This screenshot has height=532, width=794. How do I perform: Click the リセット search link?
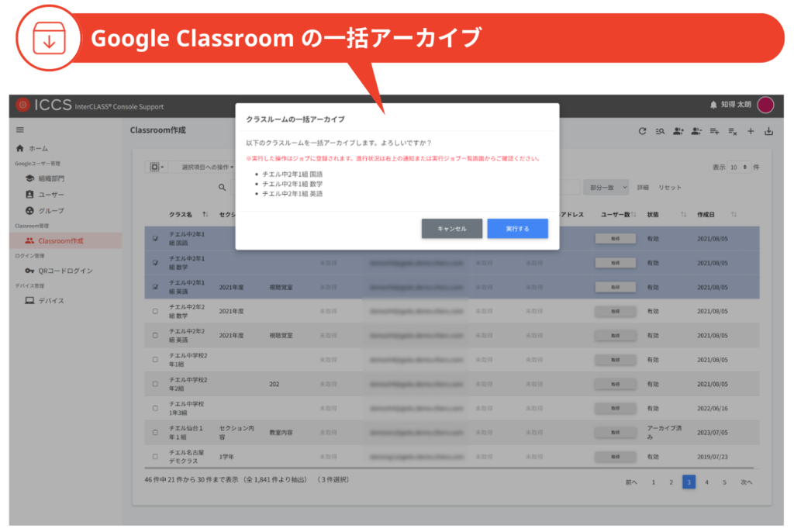670,188
